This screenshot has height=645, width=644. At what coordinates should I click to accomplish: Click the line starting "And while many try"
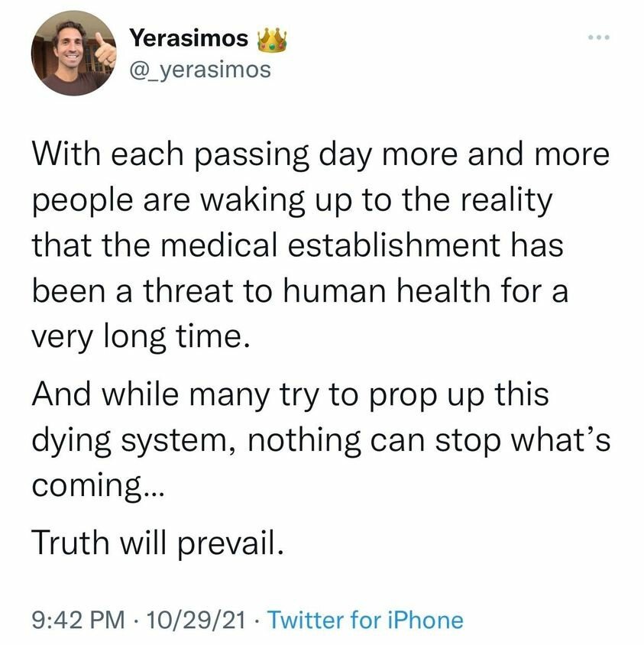click(290, 397)
